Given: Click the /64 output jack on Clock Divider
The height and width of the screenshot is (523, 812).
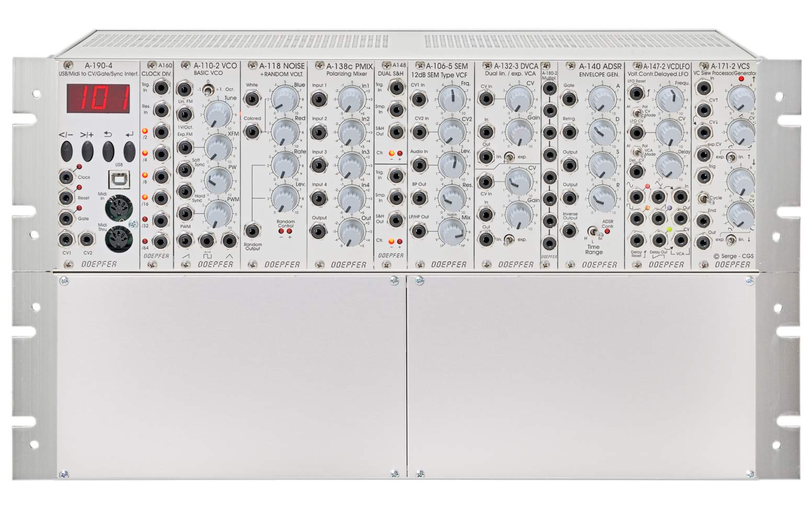Looking at the screenshot, I should pos(162,242).
